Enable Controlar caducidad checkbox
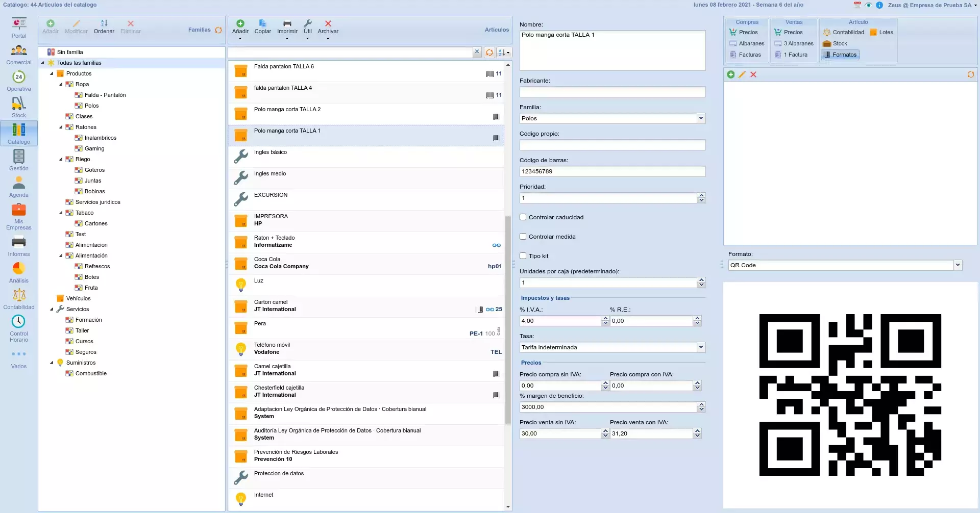 coord(523,217)
